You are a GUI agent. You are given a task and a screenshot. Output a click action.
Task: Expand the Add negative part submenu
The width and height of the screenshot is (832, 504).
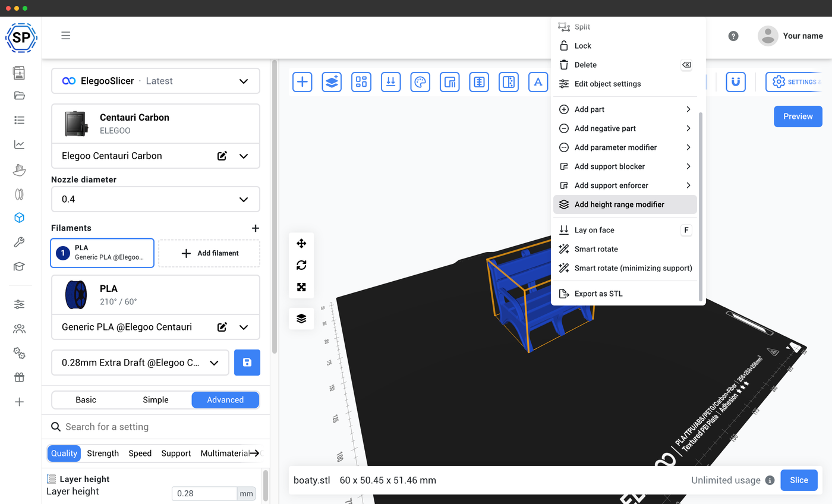[x=625, y=128]
